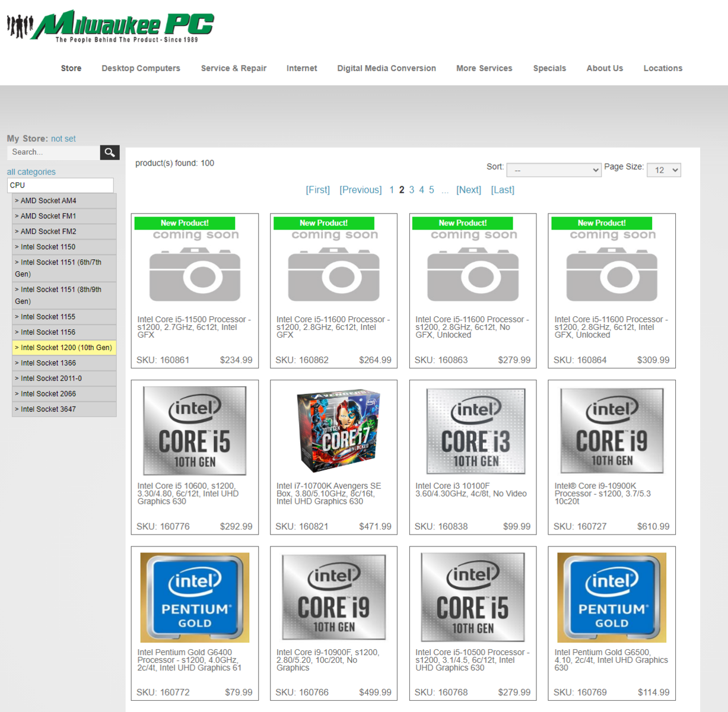Click the search magnifier icon button

click(110, 152)
